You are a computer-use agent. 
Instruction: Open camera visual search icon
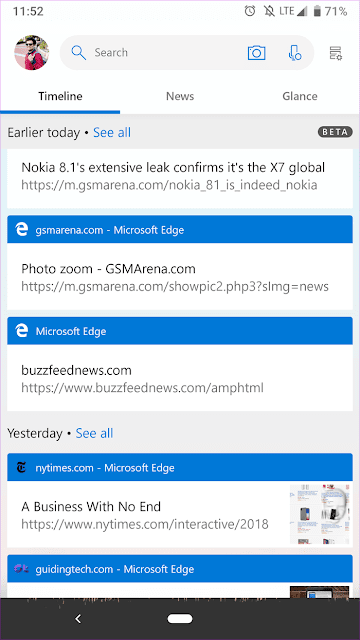tap(256, 53)
